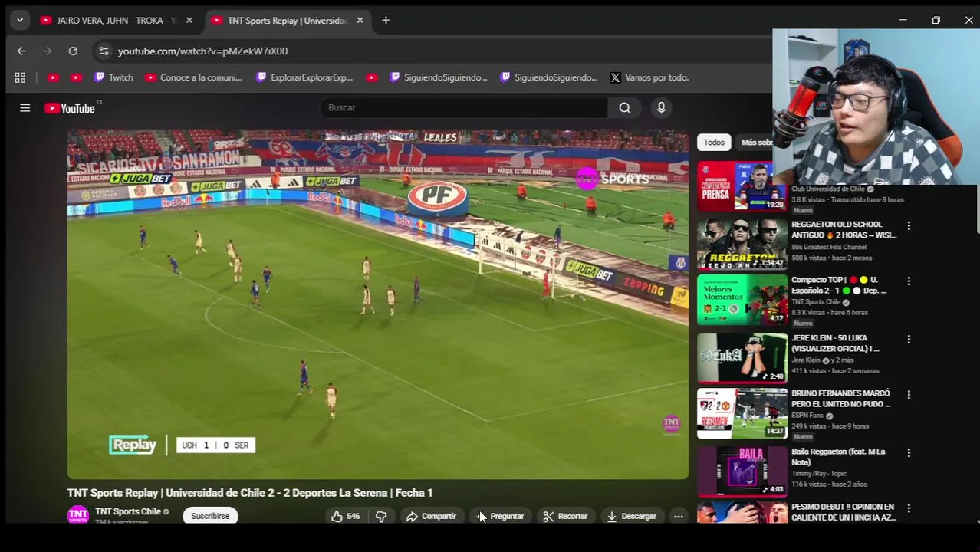Screen dimensions: 980x552
Task: Go to the YouTube home logo
Action: coord(70,108)
